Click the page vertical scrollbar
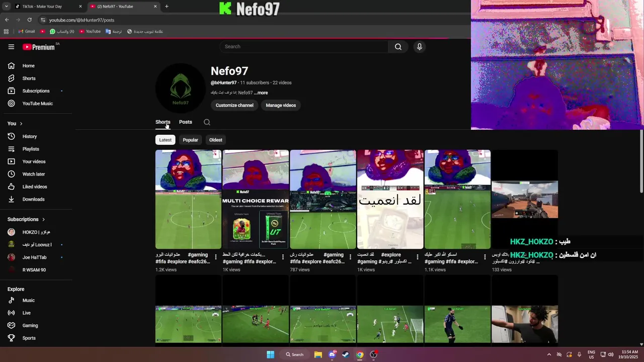Screen dimensions: 644x362 [x=641, y=161]
